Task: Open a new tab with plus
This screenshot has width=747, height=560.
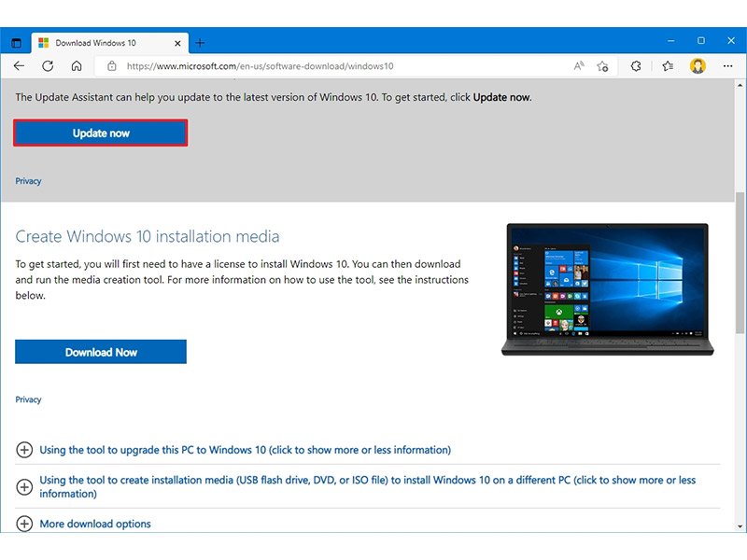Action: 200,43
